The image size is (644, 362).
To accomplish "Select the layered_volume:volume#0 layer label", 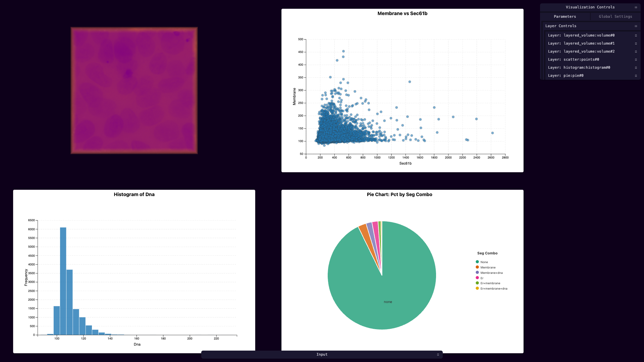I will click(x=581, y=35).
